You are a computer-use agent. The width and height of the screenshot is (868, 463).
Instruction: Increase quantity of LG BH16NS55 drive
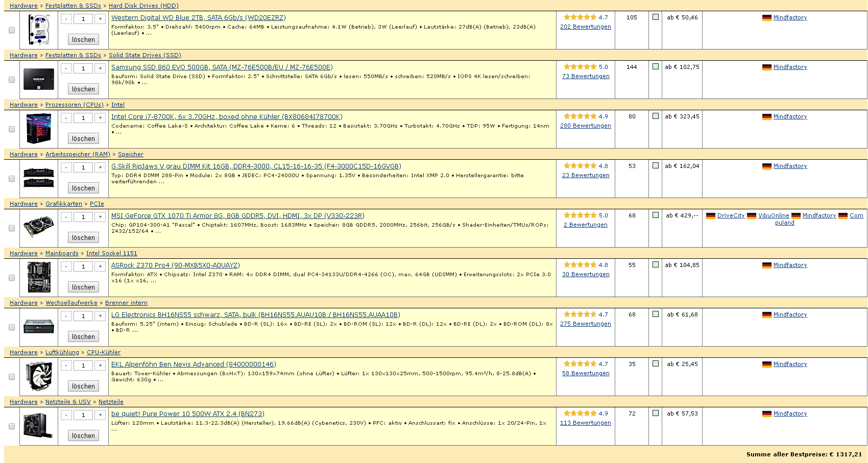[101, 316]
